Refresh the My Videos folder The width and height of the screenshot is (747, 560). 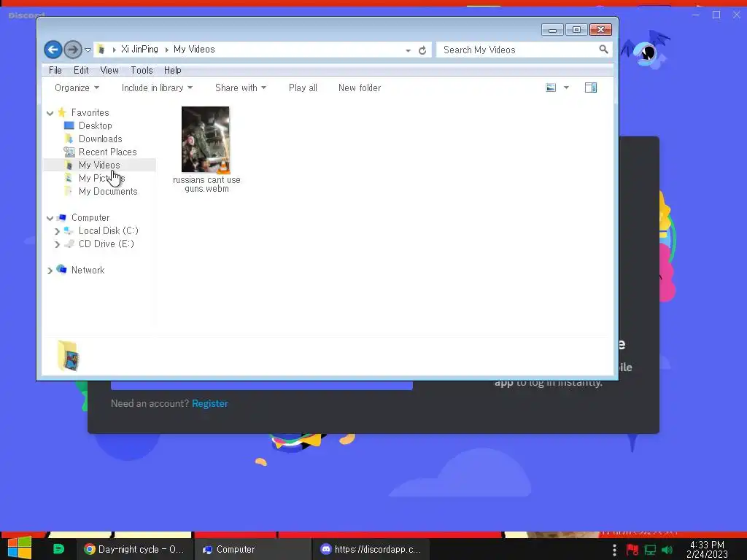(422, 50)
